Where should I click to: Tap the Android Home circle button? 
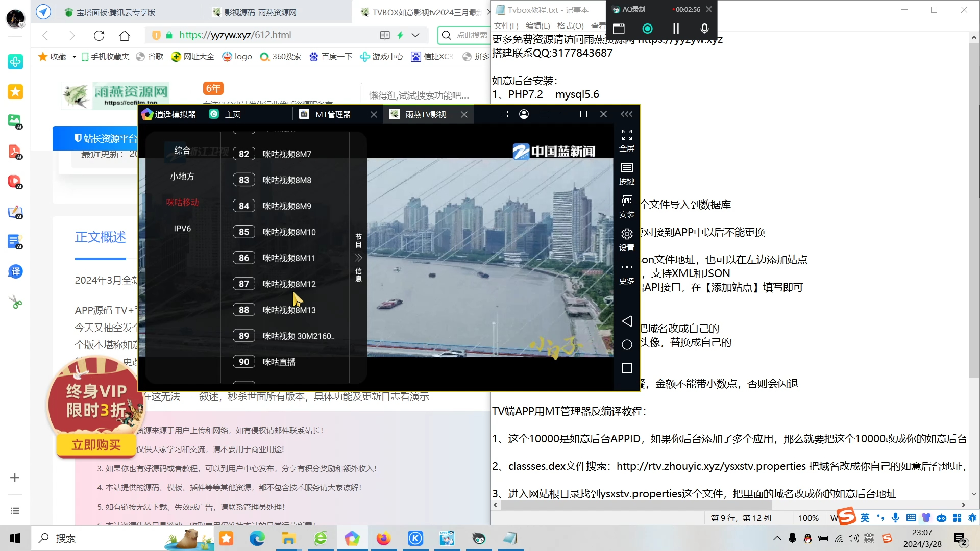[x=627, y=345]
